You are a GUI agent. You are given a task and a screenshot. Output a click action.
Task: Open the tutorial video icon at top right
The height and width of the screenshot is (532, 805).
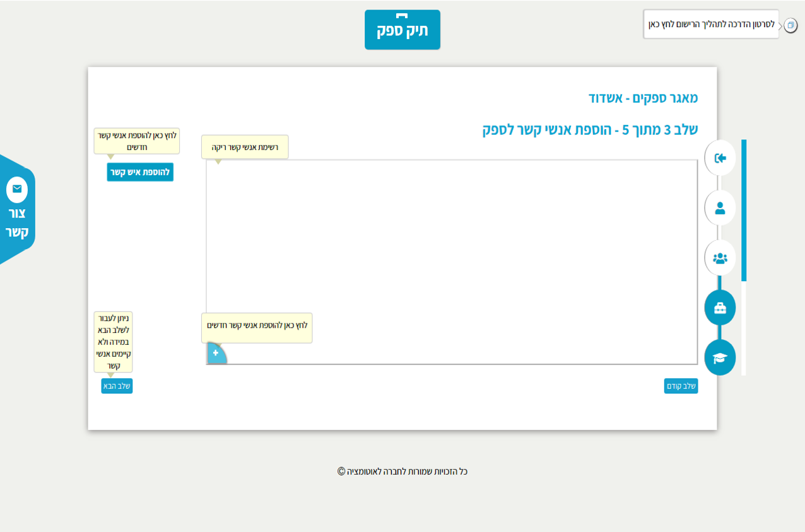point(790,25)
